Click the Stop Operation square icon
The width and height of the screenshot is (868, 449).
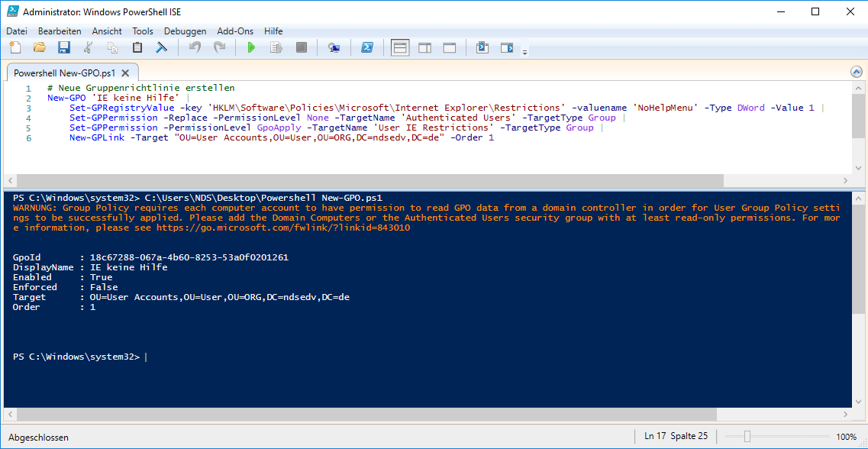pos(302,47)
